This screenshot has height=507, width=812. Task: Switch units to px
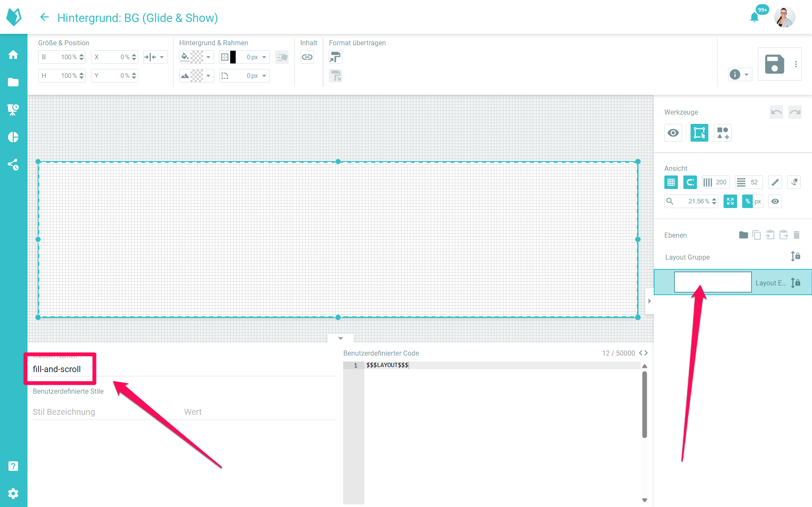point(758,201)
